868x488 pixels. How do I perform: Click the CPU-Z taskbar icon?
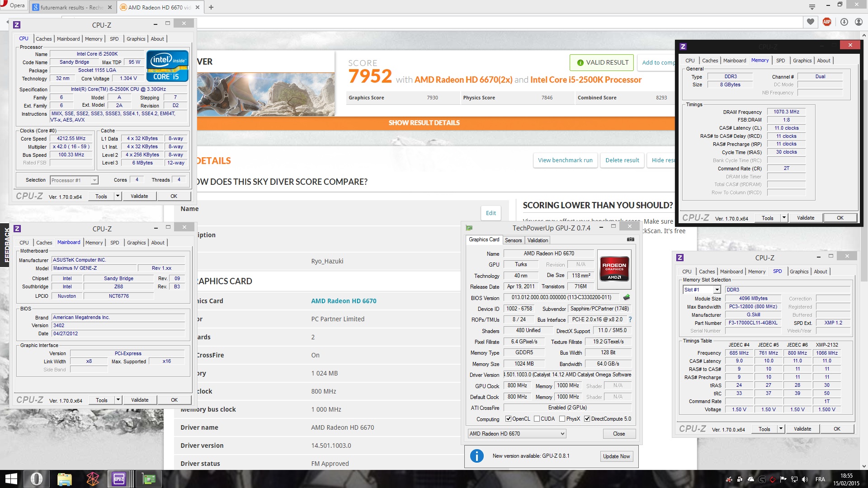119,479
